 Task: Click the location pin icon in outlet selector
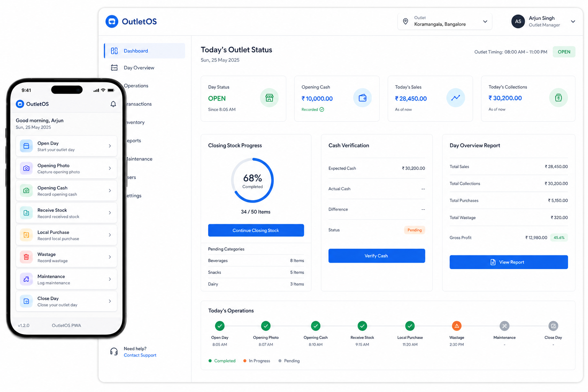[x=405, y=21]
